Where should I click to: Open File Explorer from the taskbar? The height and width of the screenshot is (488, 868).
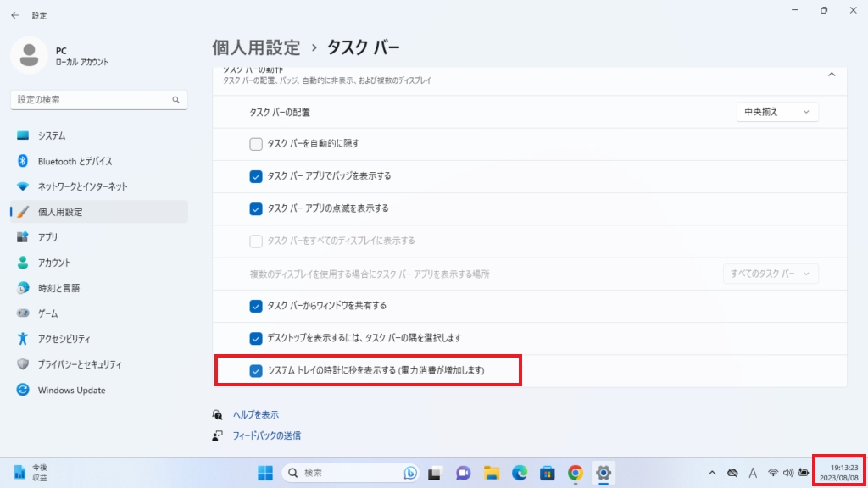tap(492, 472)
